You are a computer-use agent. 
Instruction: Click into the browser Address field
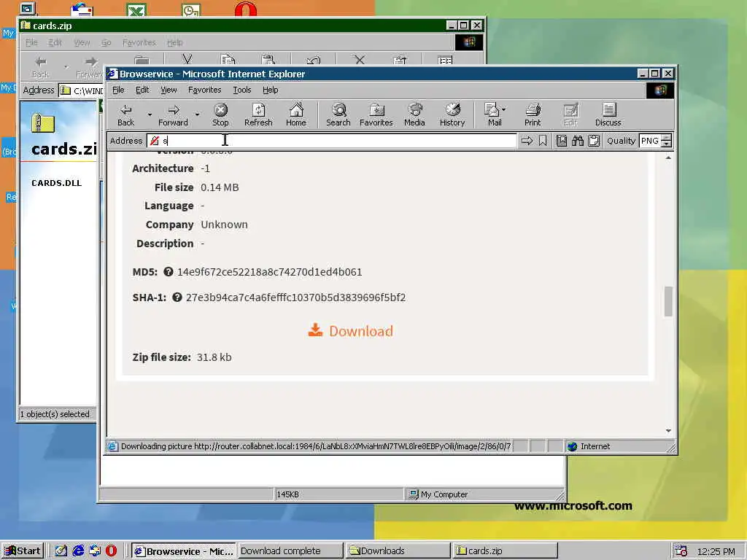pyautogui.click(x=332, y=141)
